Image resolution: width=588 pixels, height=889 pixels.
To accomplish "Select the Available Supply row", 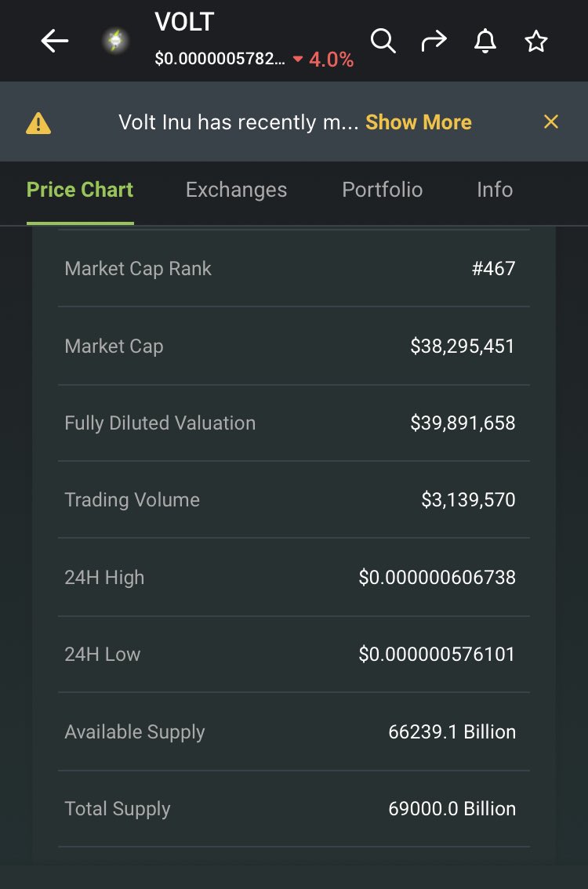I will [x=294, y=731].
